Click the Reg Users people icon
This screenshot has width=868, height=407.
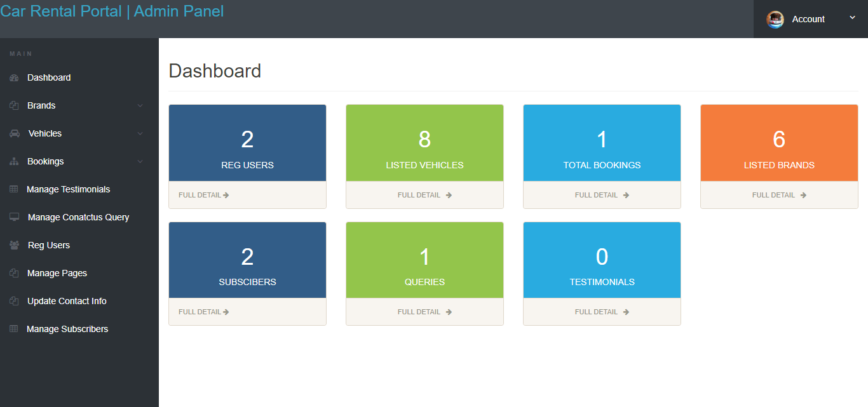(x=14, y=245)
